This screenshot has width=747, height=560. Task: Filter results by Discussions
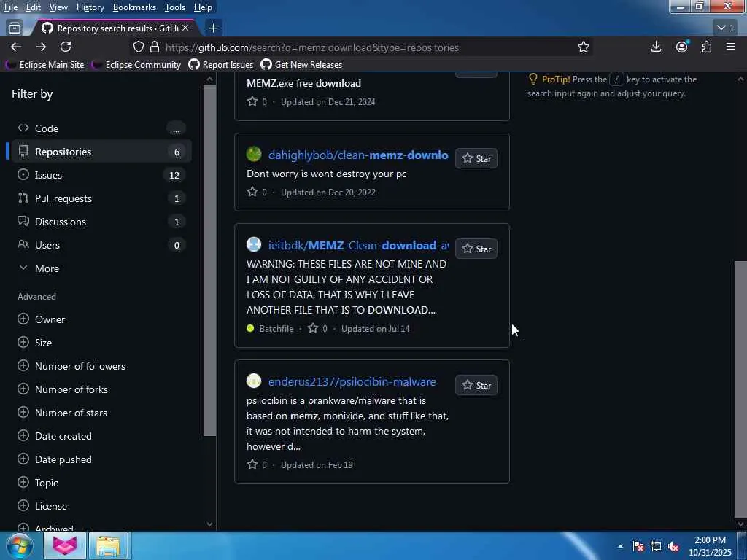coord(101,222)
